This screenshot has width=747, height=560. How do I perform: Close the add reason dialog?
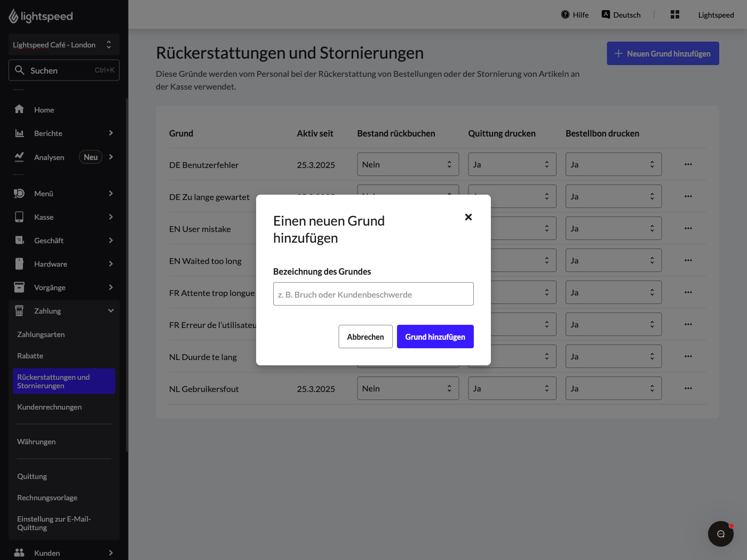tap(468, 217)
